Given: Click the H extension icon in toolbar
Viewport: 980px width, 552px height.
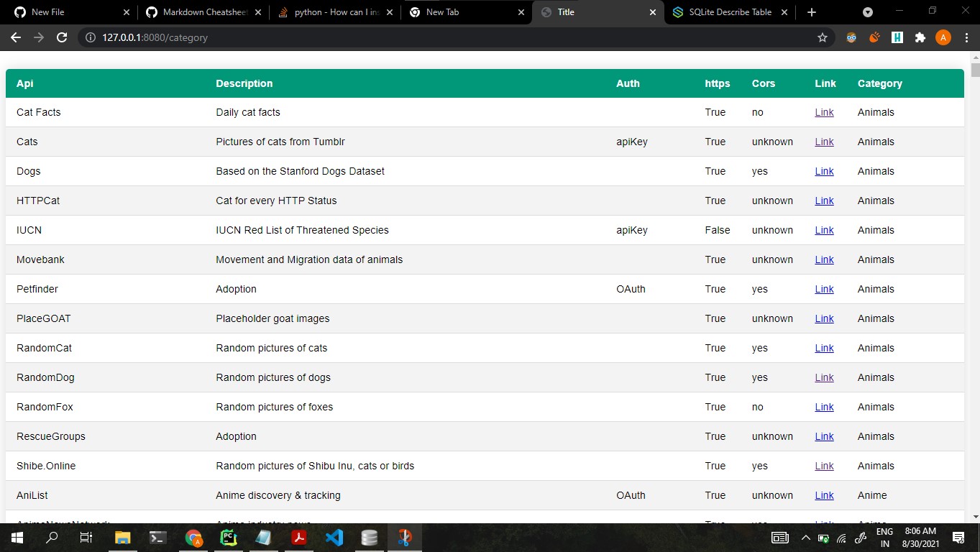Looking at the screenshot, I should tap(897, 37).
